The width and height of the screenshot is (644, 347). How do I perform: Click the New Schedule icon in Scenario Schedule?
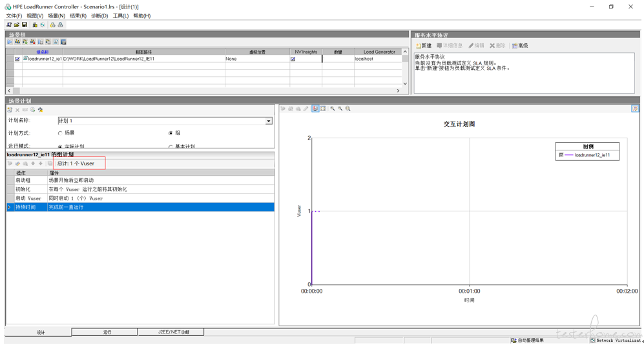(x=10, y=110)
